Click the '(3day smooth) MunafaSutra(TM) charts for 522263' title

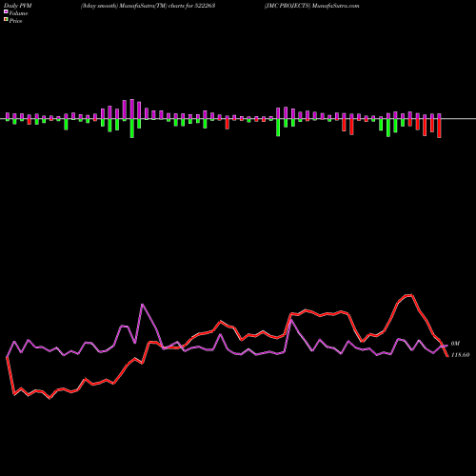pyautogui.click(x=149, y=6)
